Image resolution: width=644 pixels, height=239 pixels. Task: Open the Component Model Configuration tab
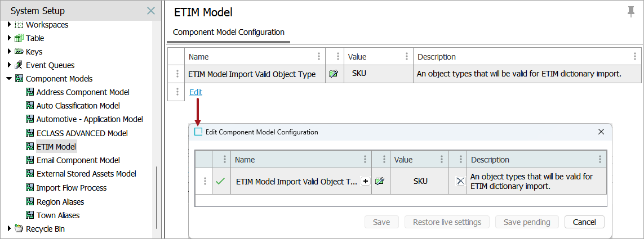pos(229,32)
